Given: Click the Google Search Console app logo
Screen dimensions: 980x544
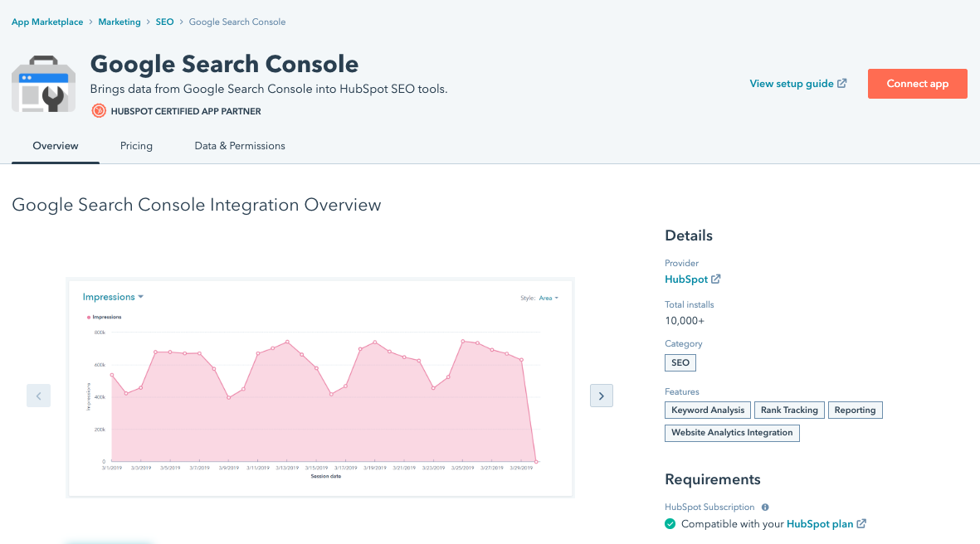Looking at the screenshot, I should tap(44, 85).
